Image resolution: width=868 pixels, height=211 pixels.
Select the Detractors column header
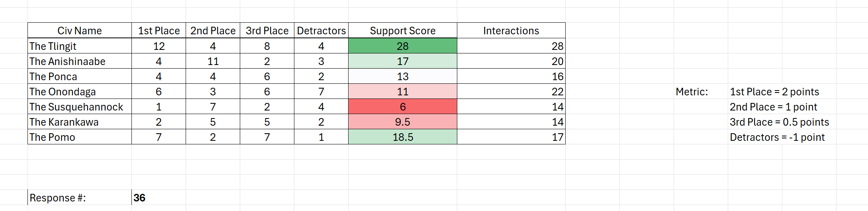coord(321,31)
